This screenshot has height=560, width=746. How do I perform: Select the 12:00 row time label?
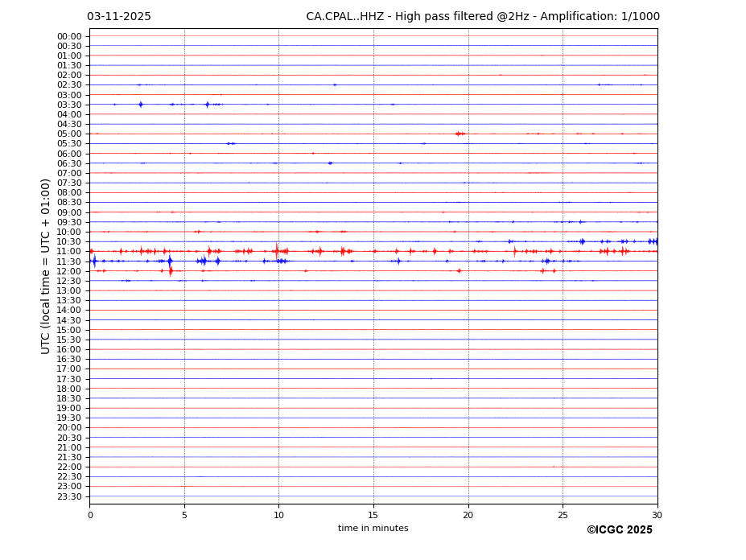click(68, 271)
